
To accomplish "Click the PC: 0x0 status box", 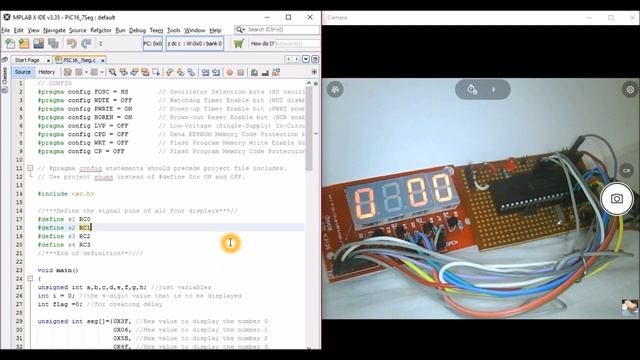I will pyautogui.click(x=153, y=44).
